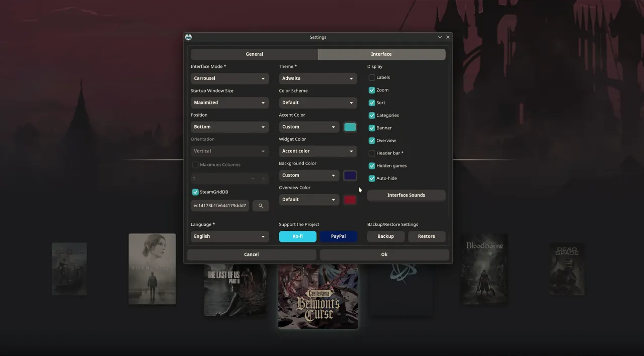Close the Settings dialog window
Viewport: 644px width, 356px height.
[448, 37]
